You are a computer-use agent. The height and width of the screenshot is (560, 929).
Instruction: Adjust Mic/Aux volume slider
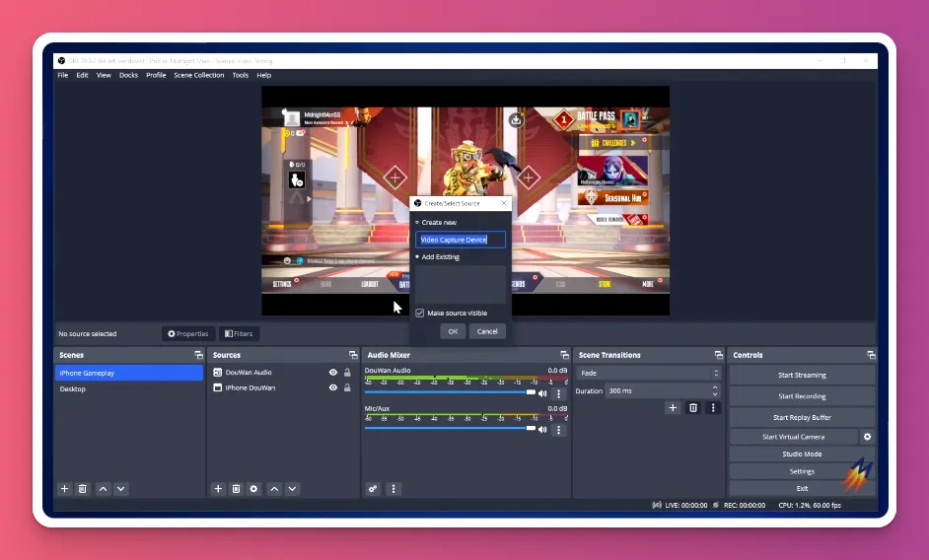[x=450, y=429]
